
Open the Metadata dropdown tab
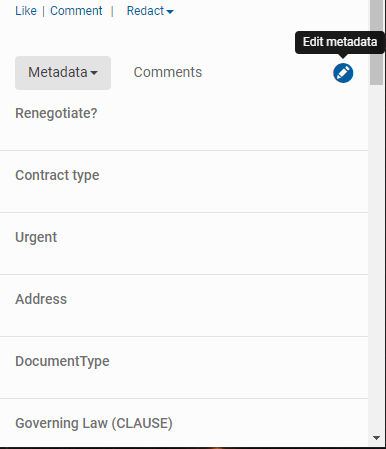point(63,73)
